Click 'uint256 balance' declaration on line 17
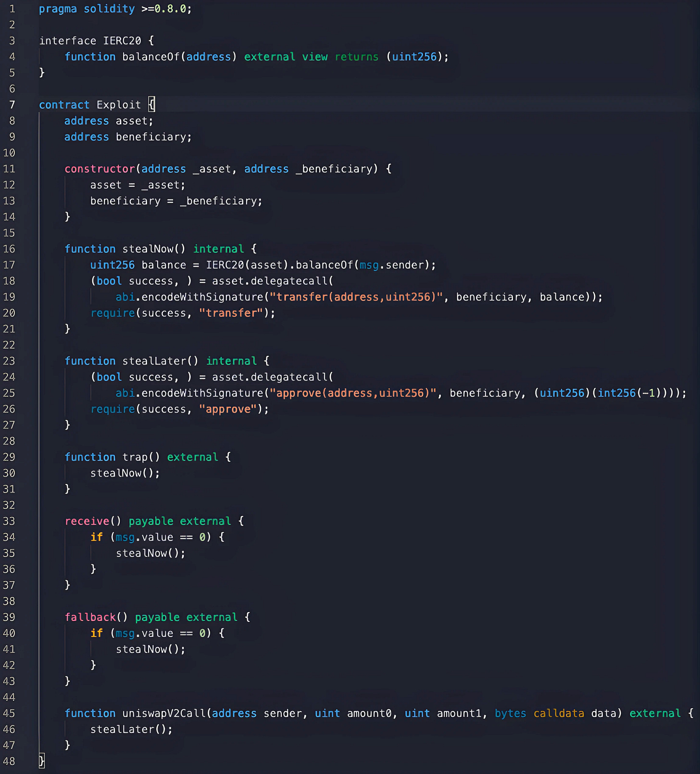The width and height of the screenshot is (700, 774). tap(138, 265)
